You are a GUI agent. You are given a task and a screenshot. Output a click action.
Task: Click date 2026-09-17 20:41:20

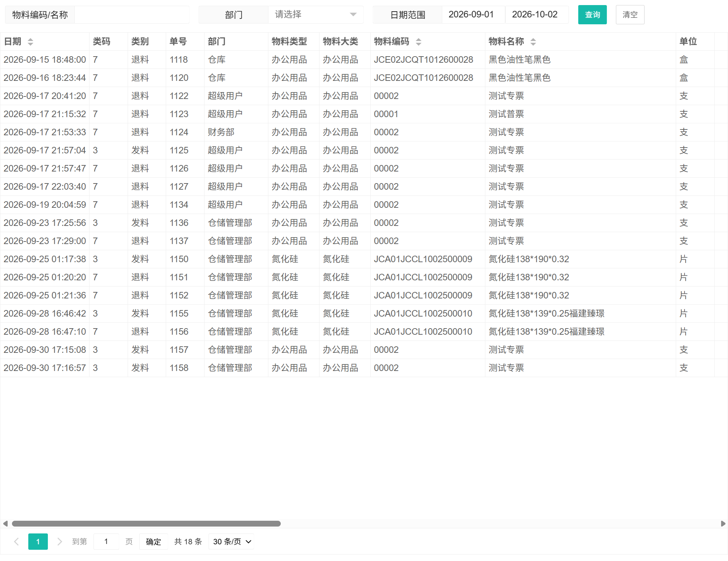click(x=45, y=96)
